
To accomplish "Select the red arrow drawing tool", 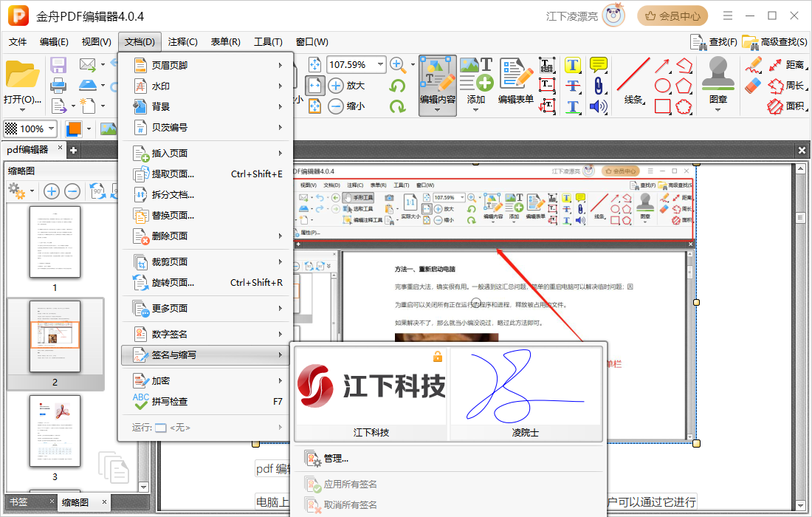I will 662,66.
